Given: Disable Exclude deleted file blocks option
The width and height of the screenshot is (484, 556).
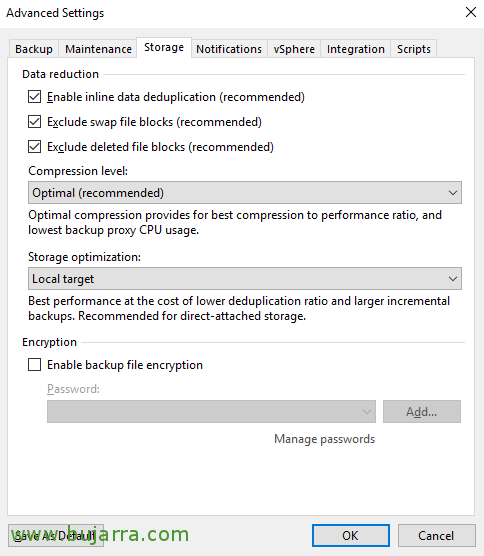Looking at the screenshot, I should click(x=34, y=146).
